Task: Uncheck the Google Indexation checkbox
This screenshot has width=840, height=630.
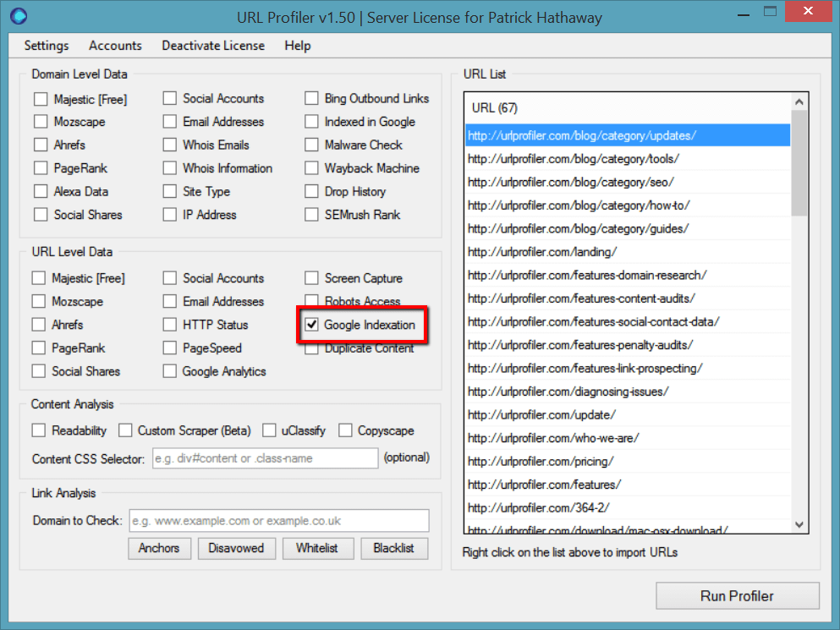Action: pyautogui.click(x=311, y=325)
